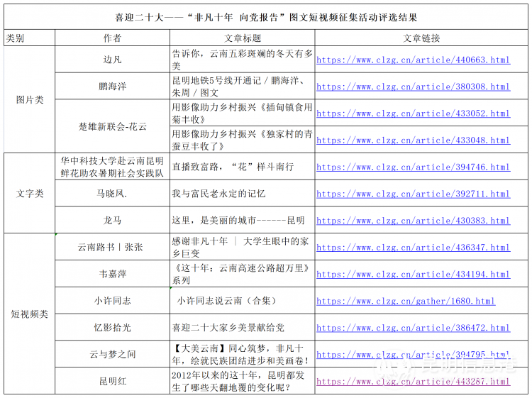532x398 pixels.
Task: Open the article/440663.html link
Action: point(413,60)
